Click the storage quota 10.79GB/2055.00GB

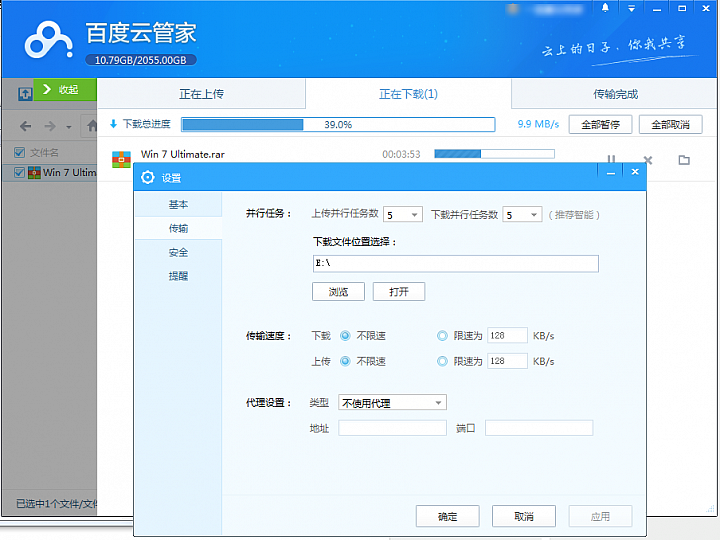141,60
